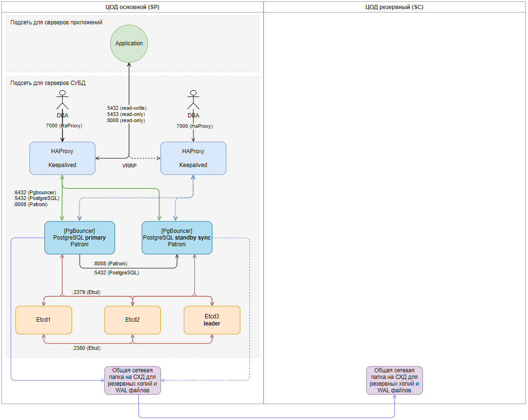This screenshot has width=528, height=420.
Task: Click the Etcd2 node box
Action: (132, 320)
